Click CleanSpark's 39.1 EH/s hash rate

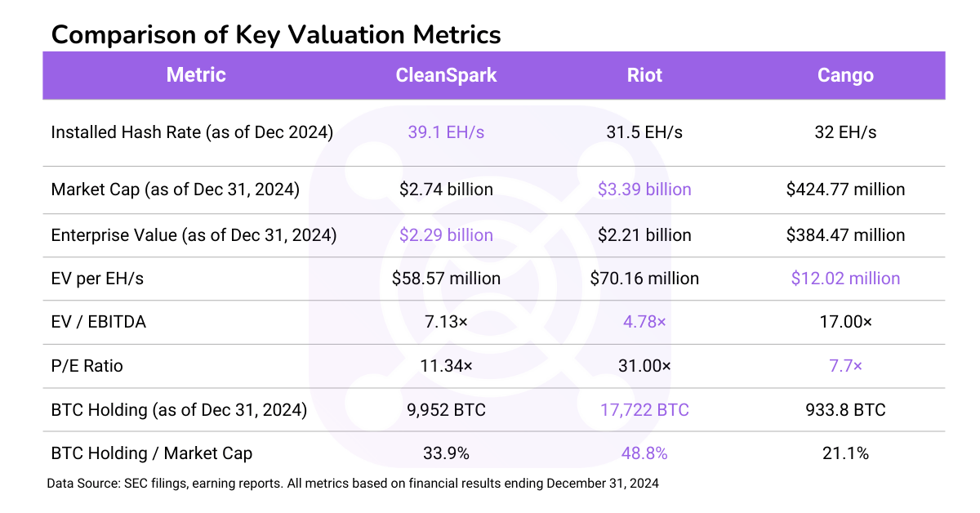446,132
